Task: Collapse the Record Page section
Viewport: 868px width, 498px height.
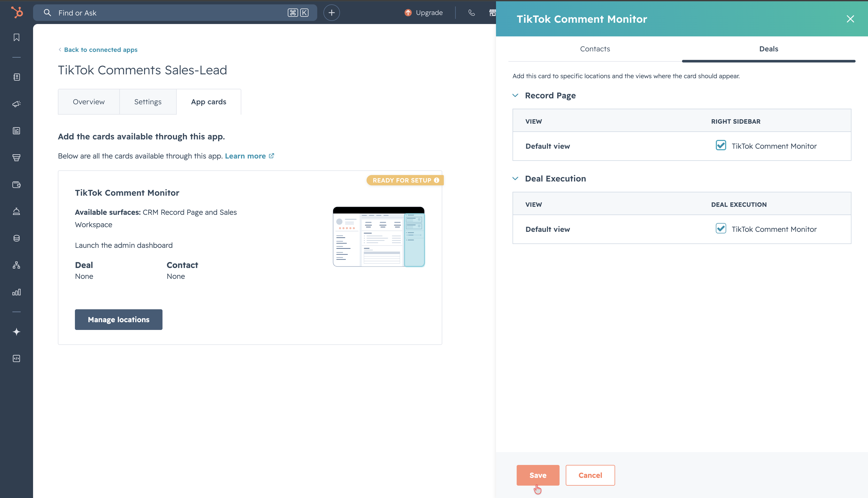Action: 515,96
